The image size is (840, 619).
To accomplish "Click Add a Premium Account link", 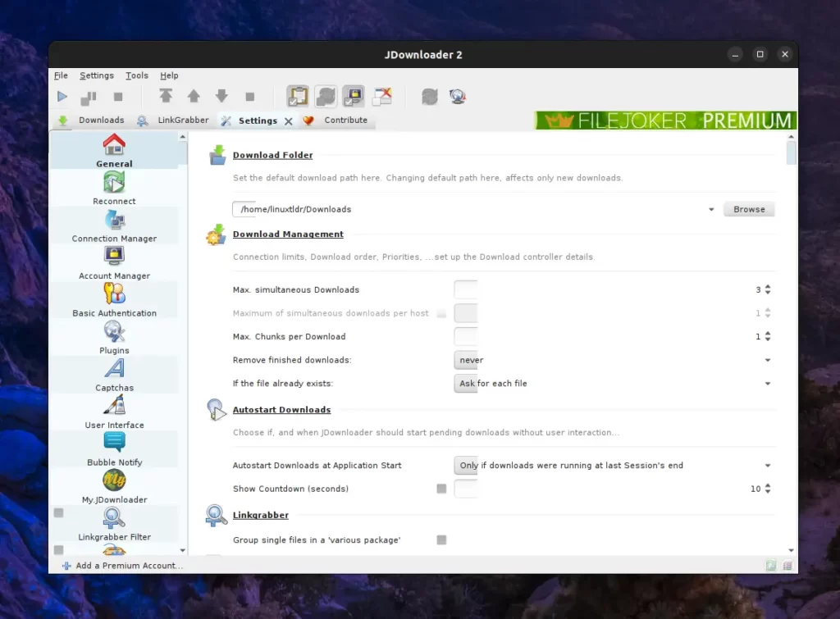I will (123, 566).
